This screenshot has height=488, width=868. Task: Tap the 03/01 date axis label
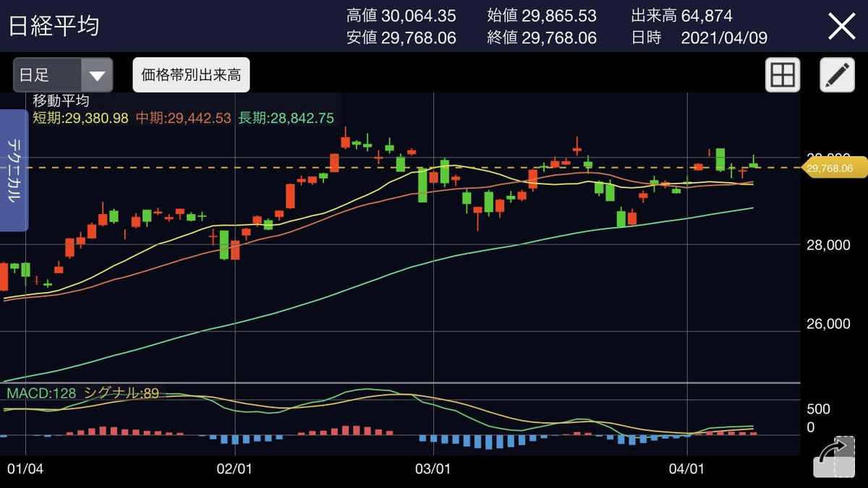(434, 468)
